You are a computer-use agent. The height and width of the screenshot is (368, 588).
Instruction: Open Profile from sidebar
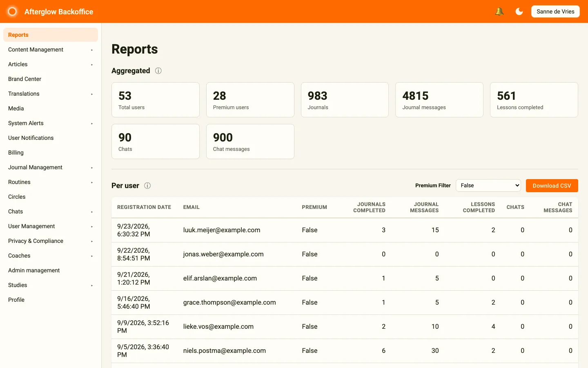(51, 300)
